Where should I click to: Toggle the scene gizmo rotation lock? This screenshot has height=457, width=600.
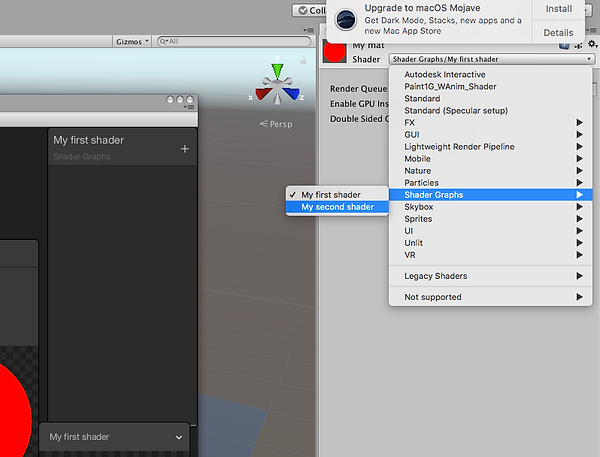(x=303, y=60)
